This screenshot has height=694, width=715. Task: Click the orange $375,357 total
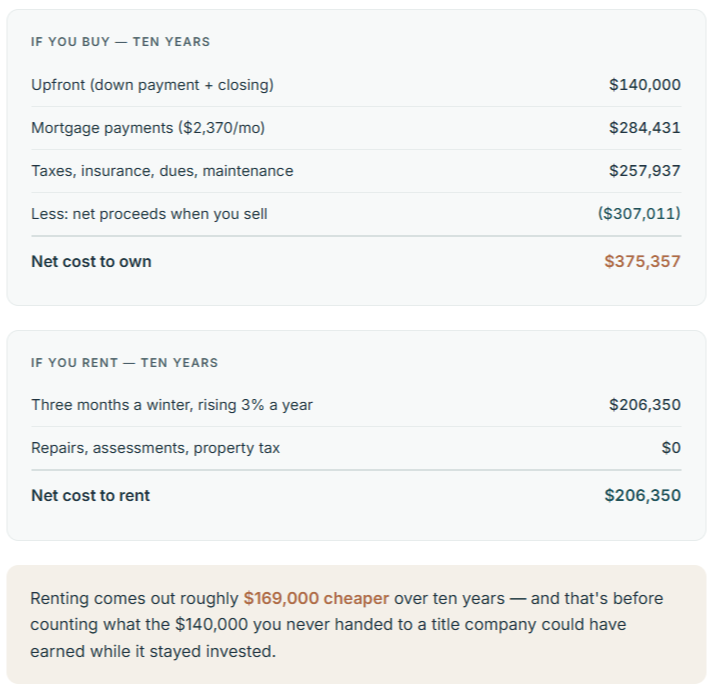pos(642,261)
